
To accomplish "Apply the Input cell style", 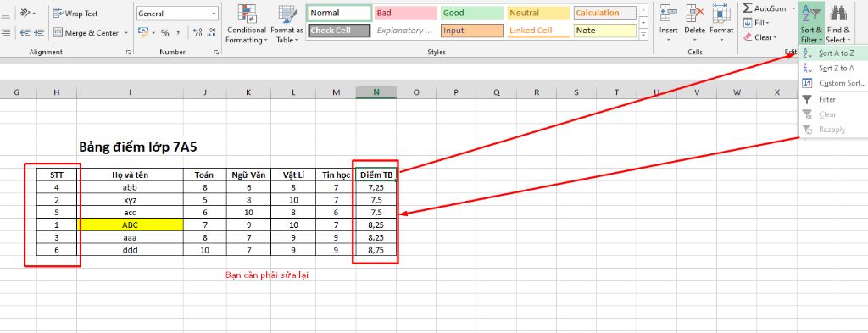I will click(472, 31).
